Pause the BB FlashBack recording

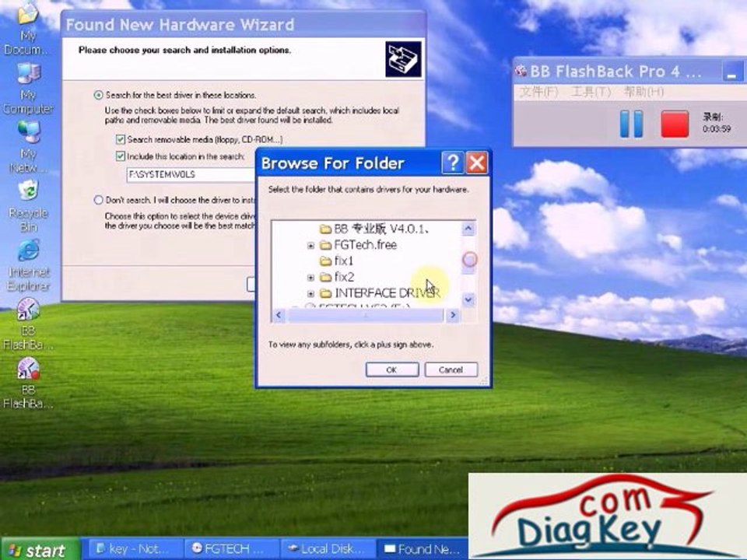pyautogui.click(x=631, y=124)
